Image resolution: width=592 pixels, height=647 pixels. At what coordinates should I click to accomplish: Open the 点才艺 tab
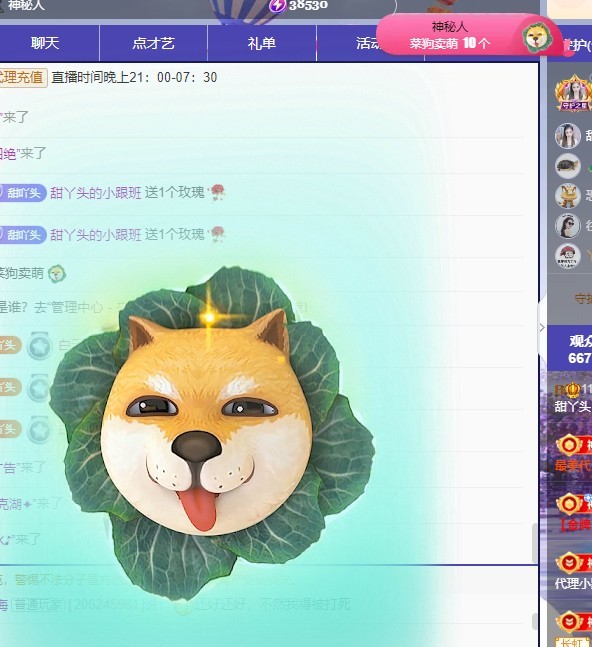click(x=153, y=43)
